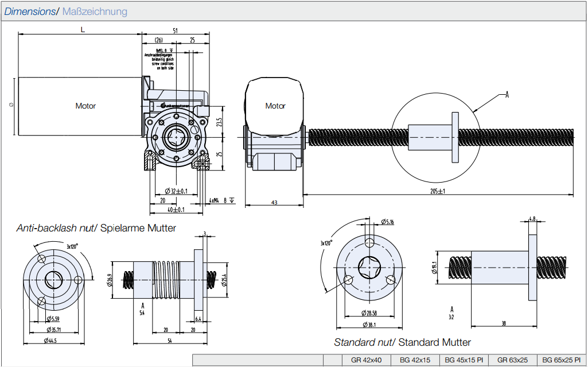Image resolution: width=588 pixels, height=367 pixels.
Task: Click the Standard nut/ Standard Mutter title
Action: pos(402,342)
